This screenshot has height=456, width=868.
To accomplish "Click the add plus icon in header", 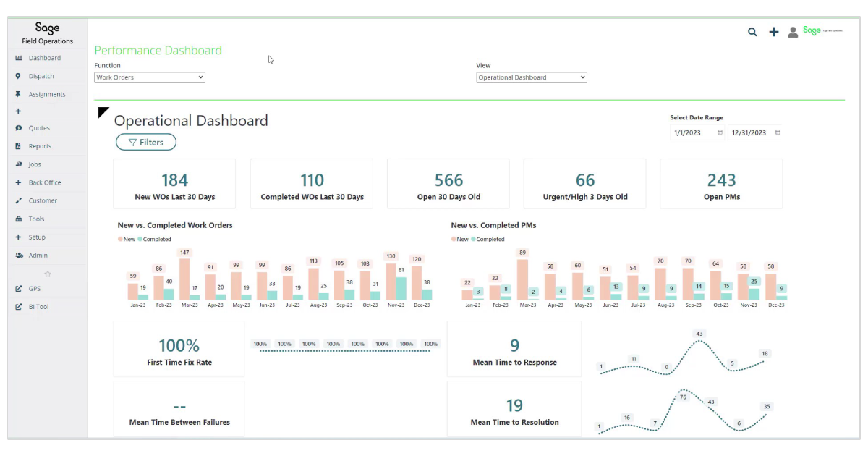I will [x=773, y=32].
